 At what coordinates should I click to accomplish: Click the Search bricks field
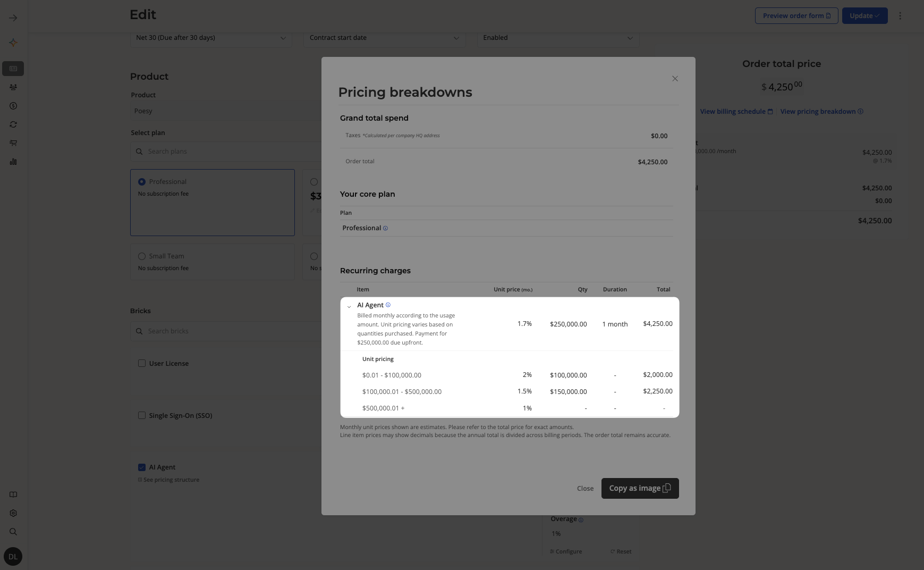coord(226,331)
